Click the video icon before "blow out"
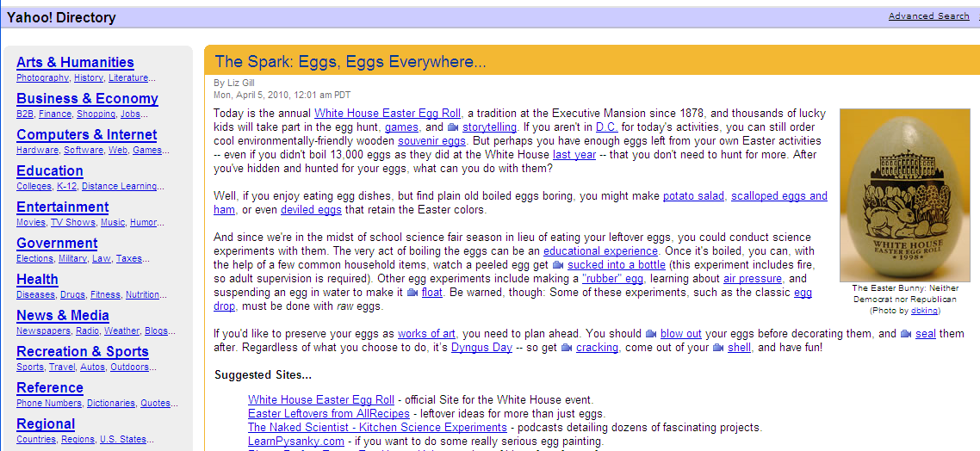Viewport: 980px width, 451px height. click(651, 334)
